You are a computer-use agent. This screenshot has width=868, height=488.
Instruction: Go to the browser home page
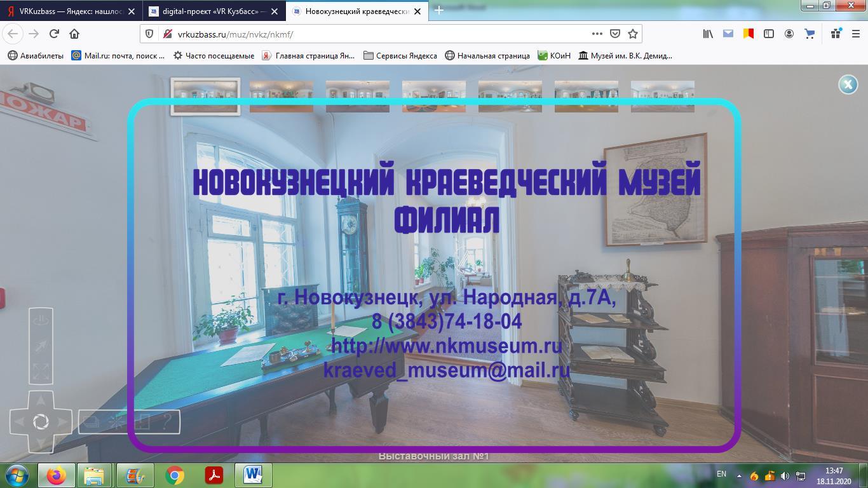pos(74,34)
